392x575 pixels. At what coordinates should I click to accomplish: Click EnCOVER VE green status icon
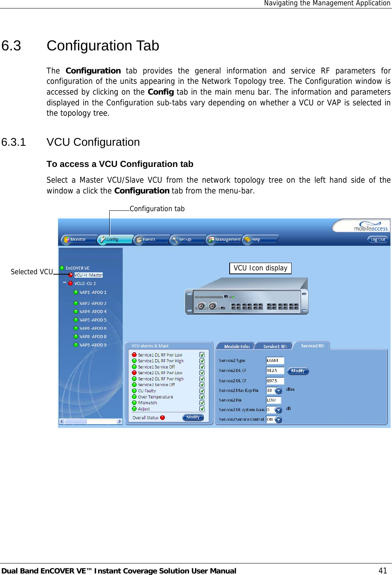62,268
